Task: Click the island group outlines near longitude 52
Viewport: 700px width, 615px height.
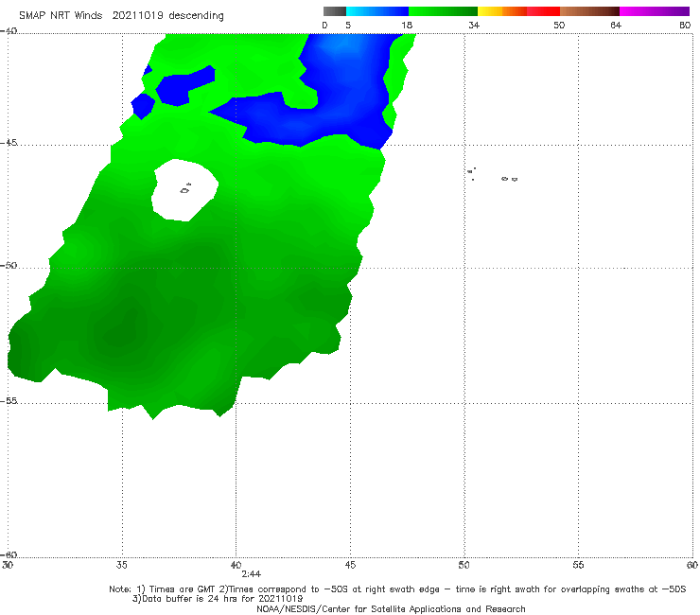Action: coord(509,179)
